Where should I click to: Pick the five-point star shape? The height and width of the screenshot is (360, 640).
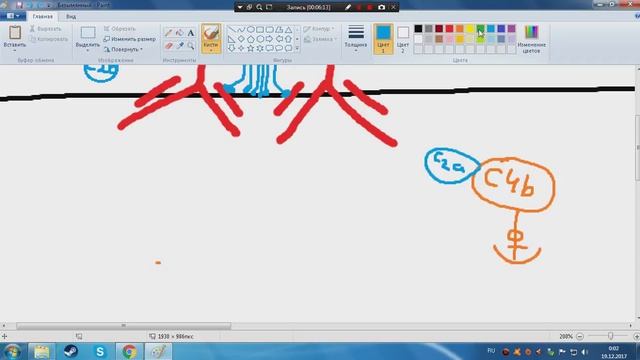[251, 48]
